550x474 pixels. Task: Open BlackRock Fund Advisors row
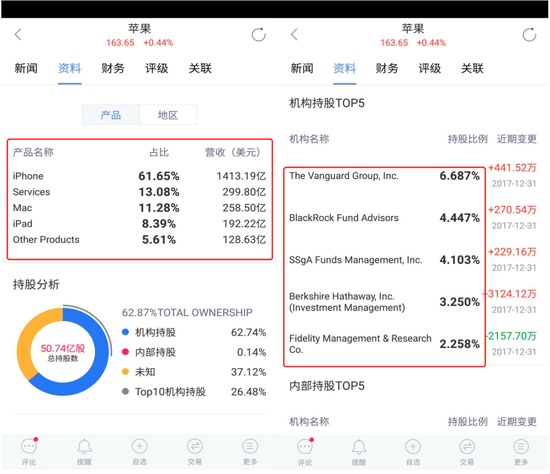[412, 218]
